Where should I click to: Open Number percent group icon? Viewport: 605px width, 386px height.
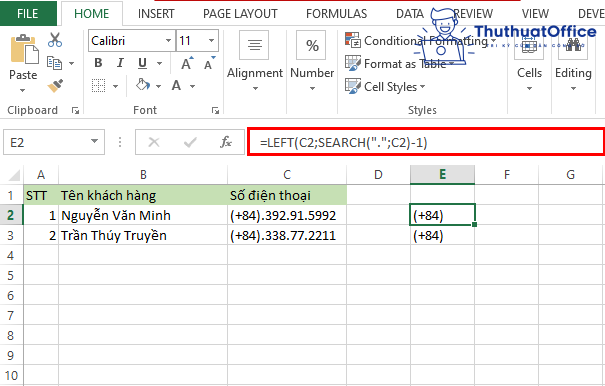(x=312, y=45)
